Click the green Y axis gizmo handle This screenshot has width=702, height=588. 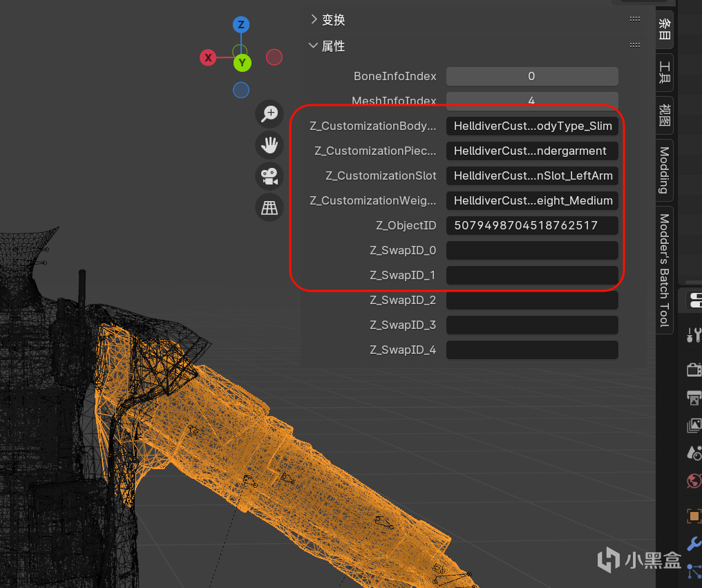pos(243,63)
